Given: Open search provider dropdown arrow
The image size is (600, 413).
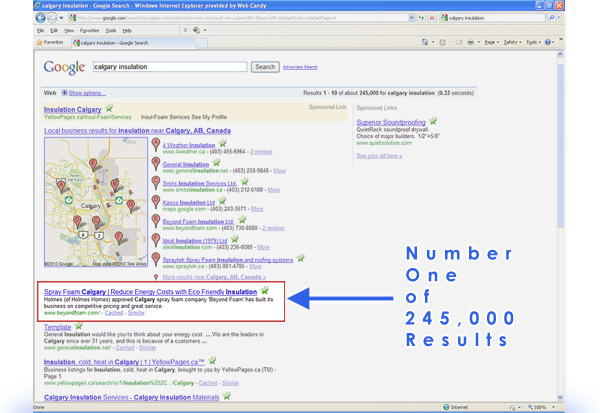Looking at the screenshot, I should pos(559,18).
